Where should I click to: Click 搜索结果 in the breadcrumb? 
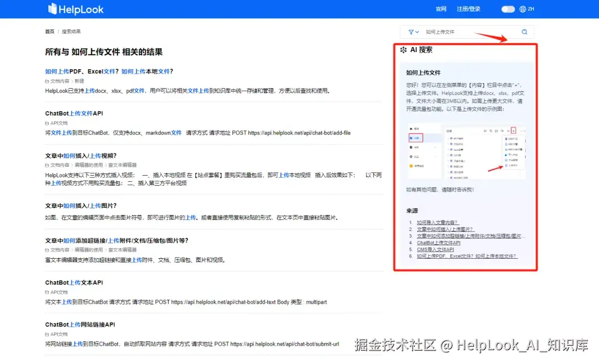71,32
